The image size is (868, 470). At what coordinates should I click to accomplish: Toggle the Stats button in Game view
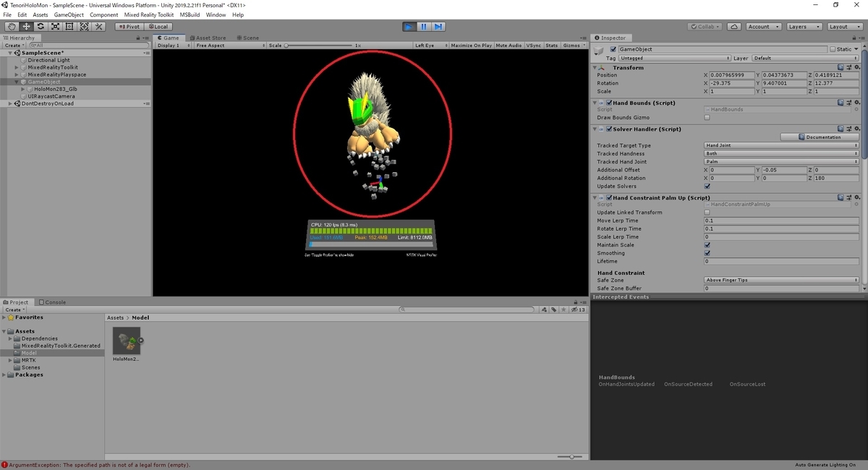click(x=552, y=45)
